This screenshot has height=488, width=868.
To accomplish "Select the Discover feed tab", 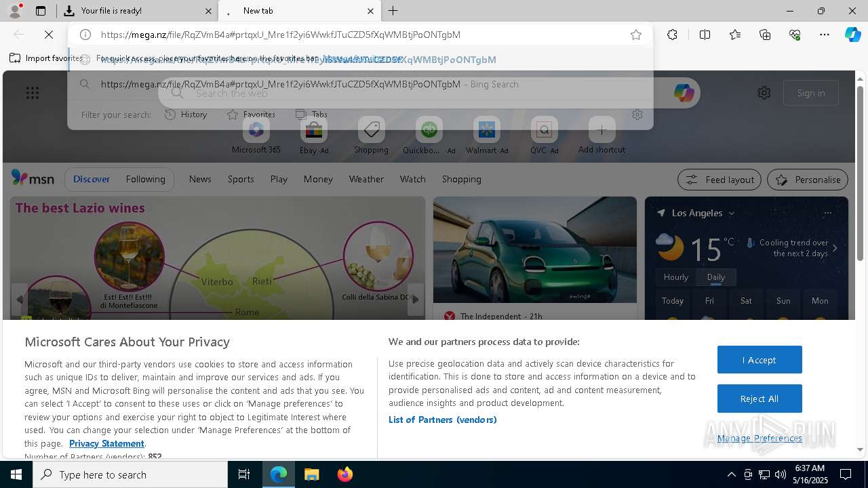I will coord(91,179).
